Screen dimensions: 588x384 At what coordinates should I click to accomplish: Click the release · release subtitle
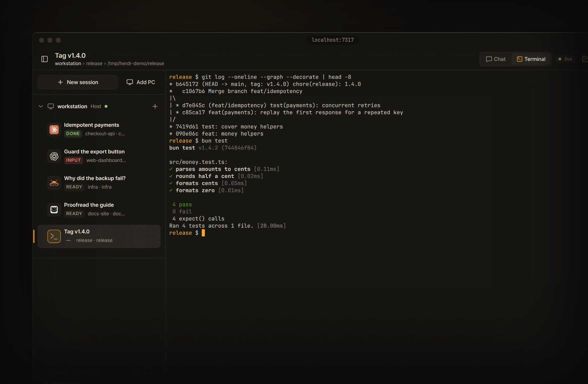[x=94, y=240]
